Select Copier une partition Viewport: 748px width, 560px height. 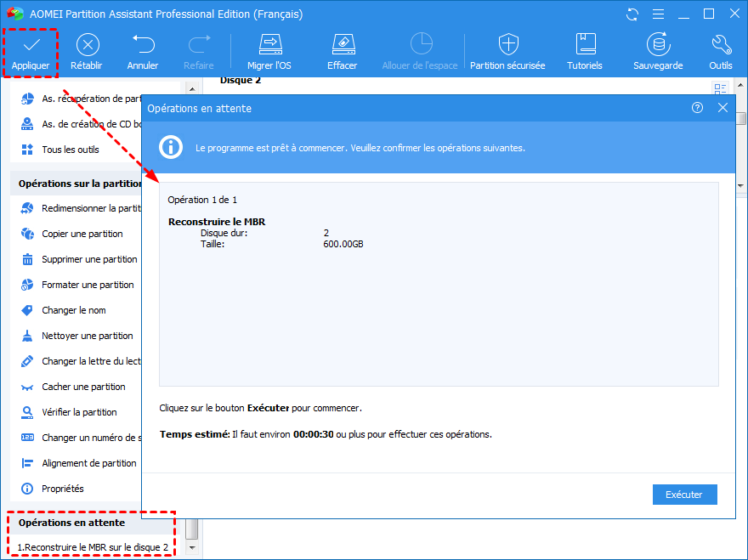coord(72,234)
